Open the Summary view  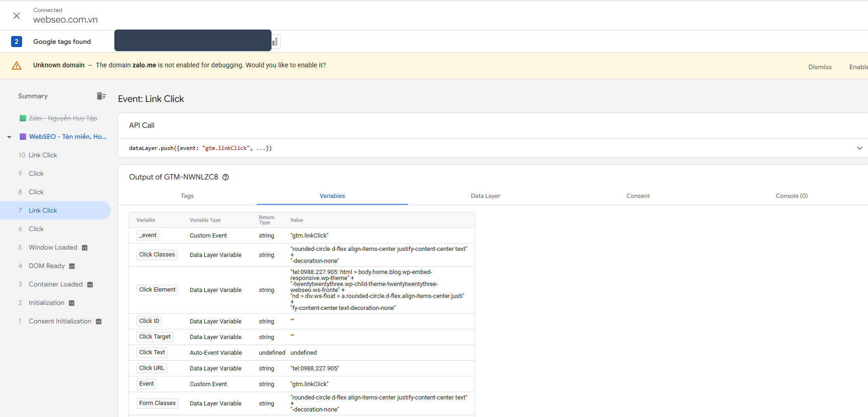tap(33, 96)
